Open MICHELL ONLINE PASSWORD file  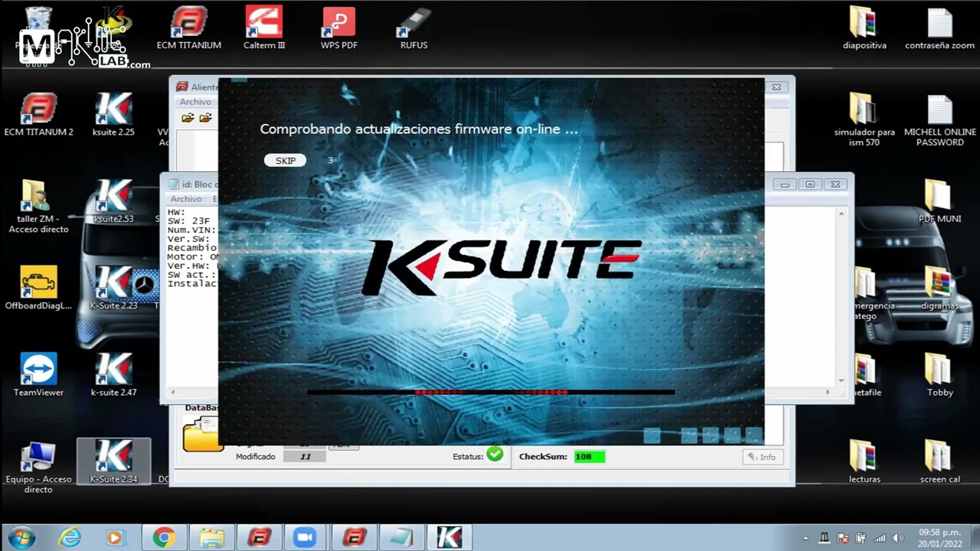pos(939,120)
